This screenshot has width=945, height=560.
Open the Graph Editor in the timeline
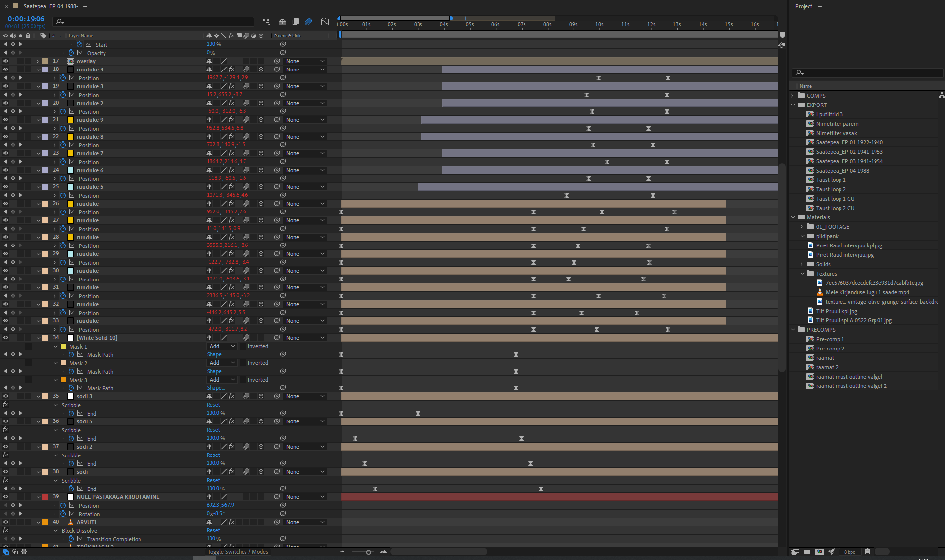[x=325, y=22]
